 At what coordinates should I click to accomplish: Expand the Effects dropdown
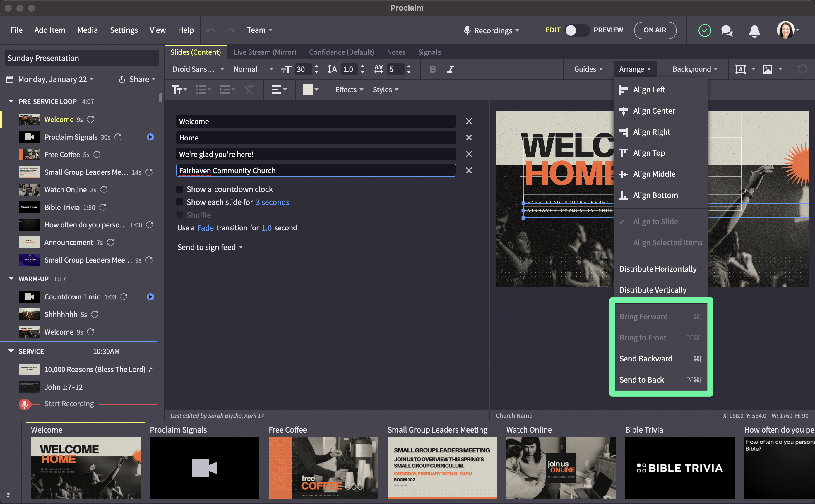point(349,90)
